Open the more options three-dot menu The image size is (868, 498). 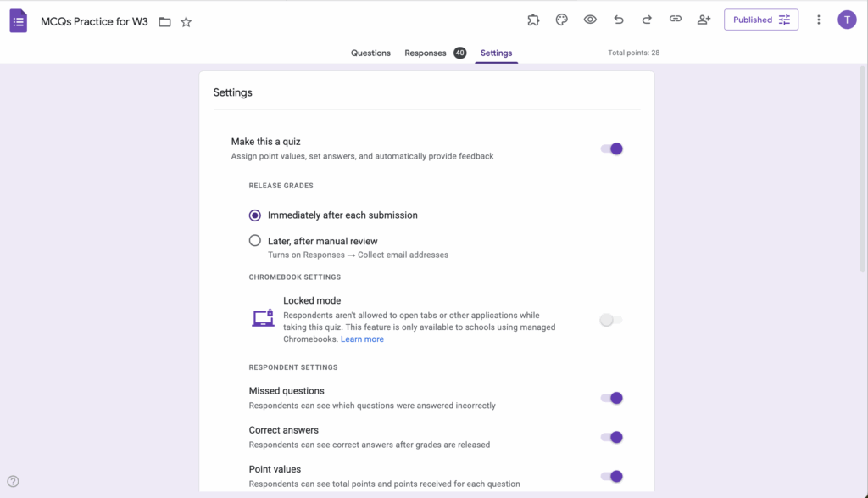tap(818, 20)
